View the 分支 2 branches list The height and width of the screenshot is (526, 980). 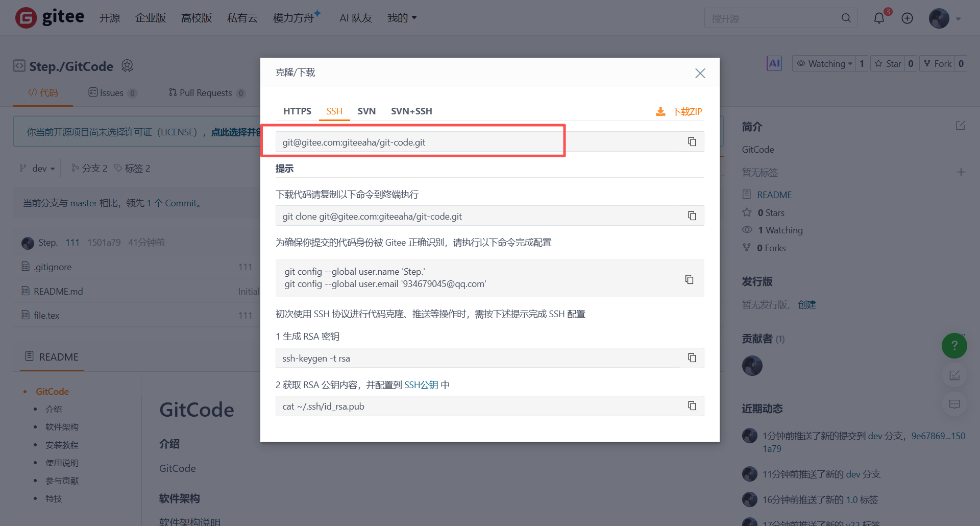89,168
